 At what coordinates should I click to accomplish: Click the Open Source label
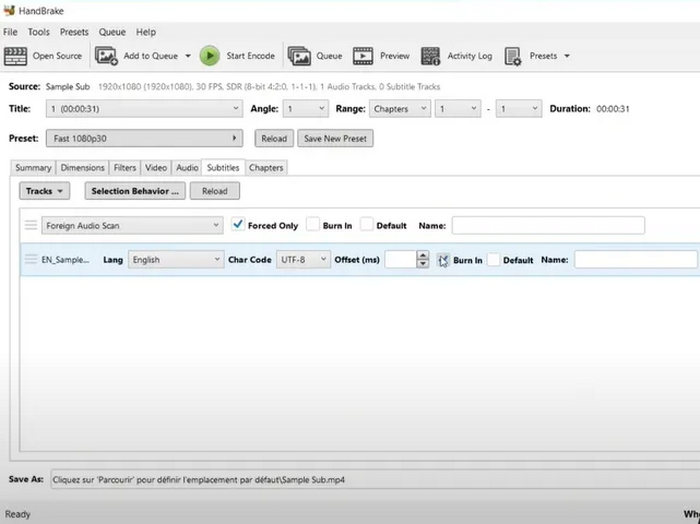pos(57,56)
